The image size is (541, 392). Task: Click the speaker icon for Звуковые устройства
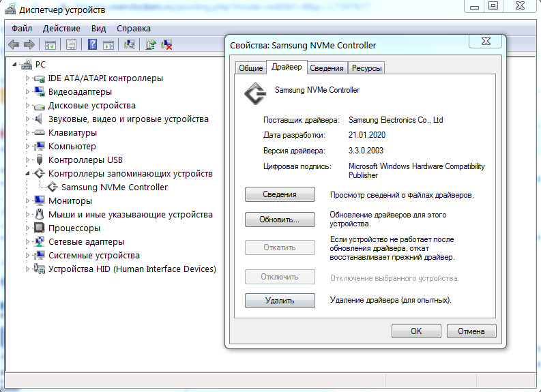pyautogui.click(x=38, y=119)
